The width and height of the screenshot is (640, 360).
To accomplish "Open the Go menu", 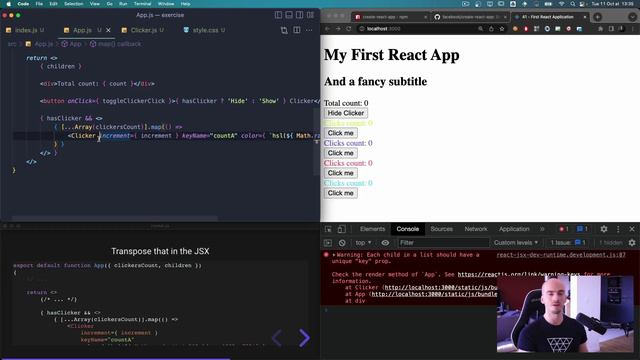I will (x=109, y=4).
